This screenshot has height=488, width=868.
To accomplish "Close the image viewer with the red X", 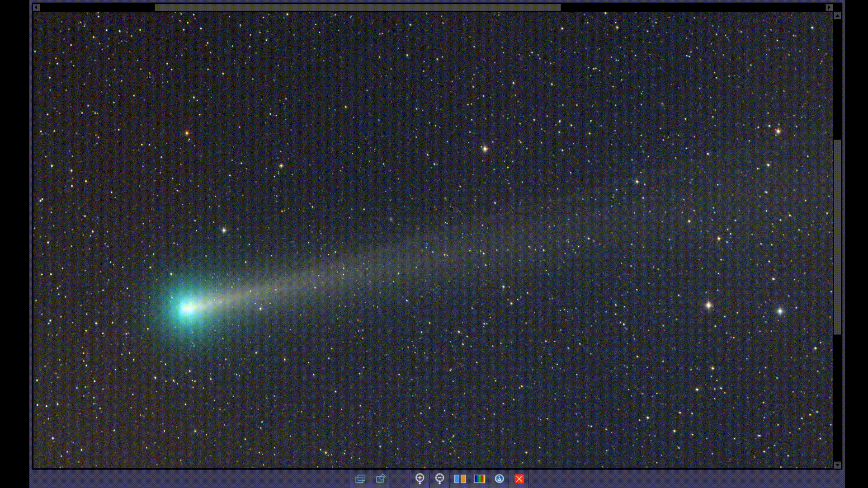I will click(x=519, y=479).
